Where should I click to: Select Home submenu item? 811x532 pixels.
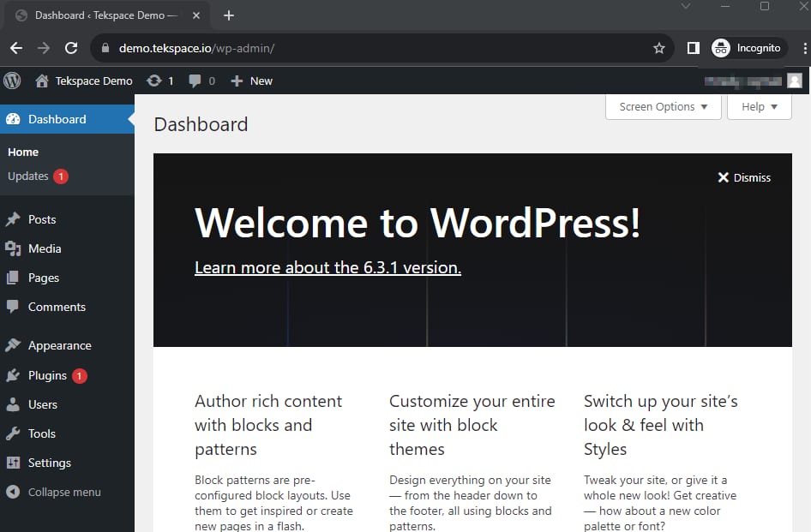(23, 152)
